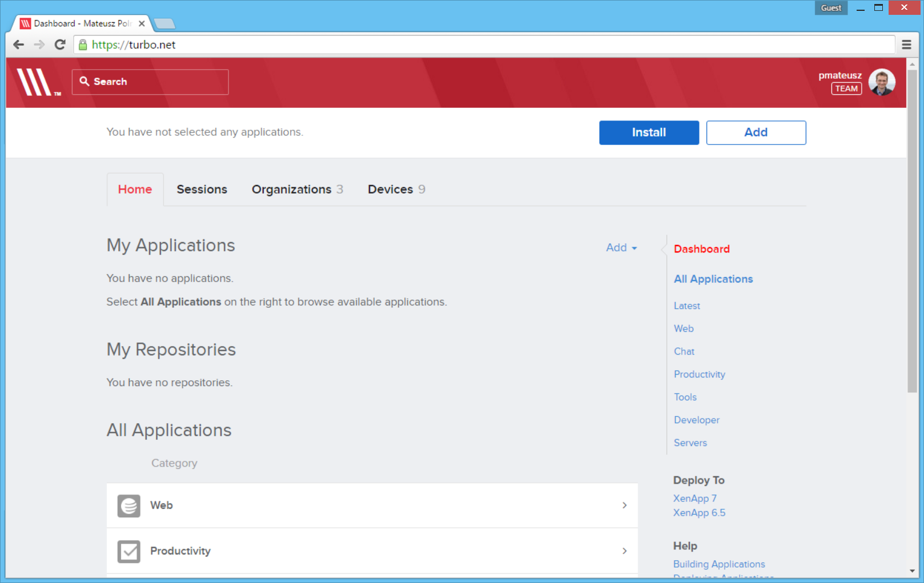Click the browser back arrow
Viewport: 924px width, 583px height.
coord(19,45)
